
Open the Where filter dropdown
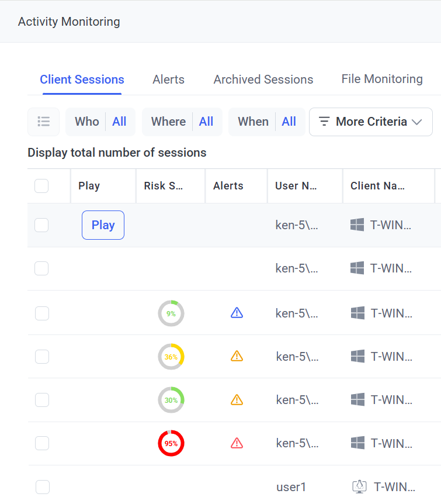coord(182,122)
